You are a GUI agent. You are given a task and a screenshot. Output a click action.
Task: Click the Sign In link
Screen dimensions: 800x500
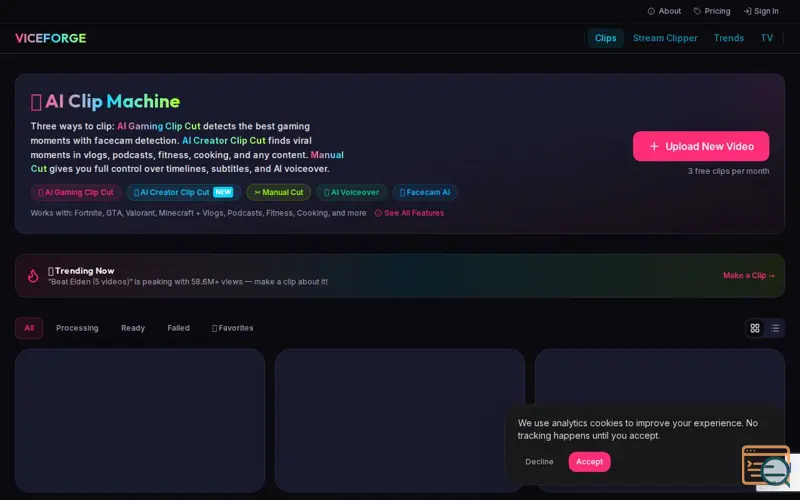(x=761, y=11)
